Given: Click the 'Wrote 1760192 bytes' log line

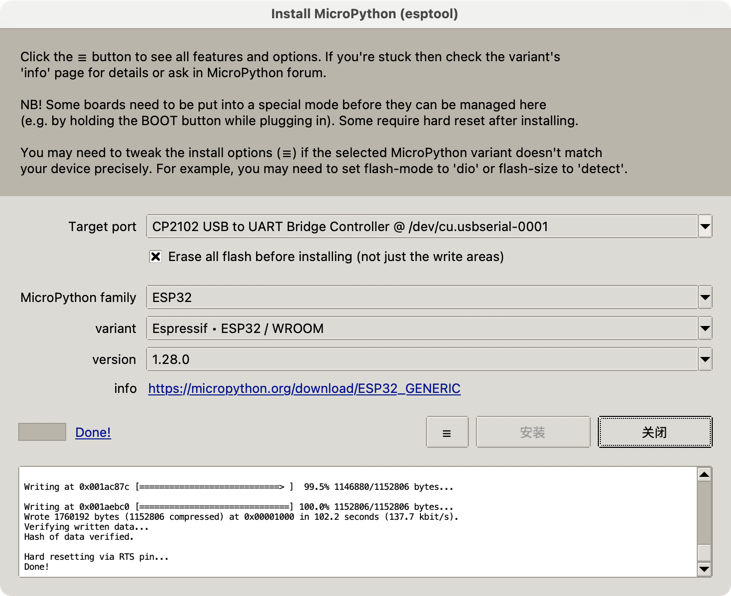Looking at the screenshot, I should pyautogui.click(x=241, y=517).
